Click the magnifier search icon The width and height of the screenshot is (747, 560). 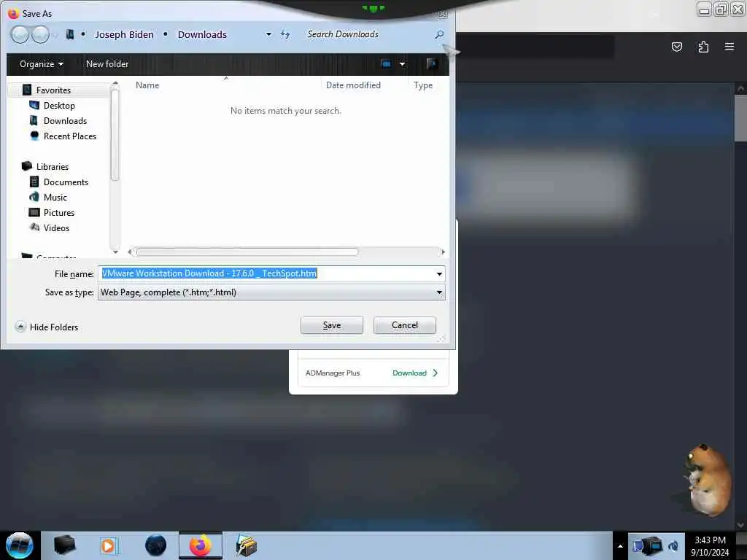coord(439,34)
